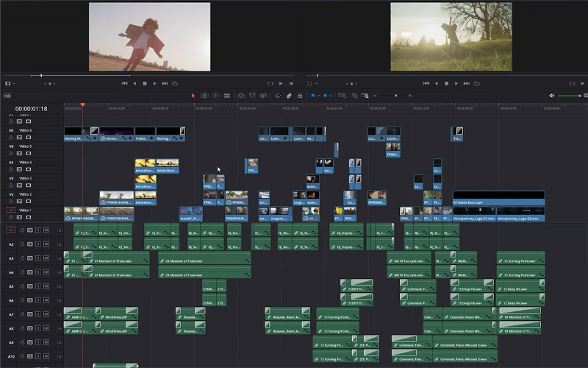This screenshot has width=588, height=368.
Task: Click the timeline zoom in plus
Action: (x=410, y=96)
